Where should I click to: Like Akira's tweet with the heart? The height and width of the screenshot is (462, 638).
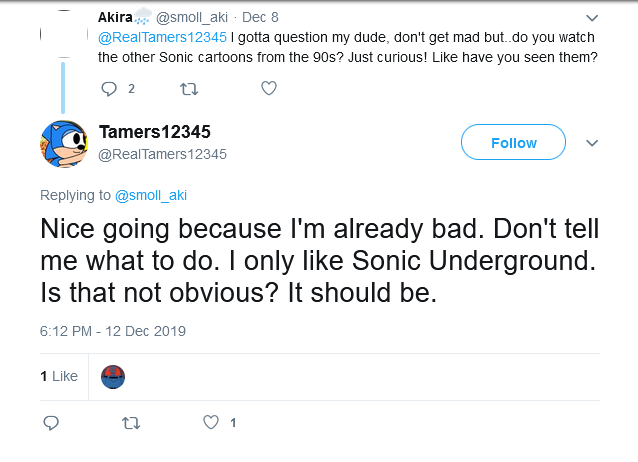click(x=268, y=89)
